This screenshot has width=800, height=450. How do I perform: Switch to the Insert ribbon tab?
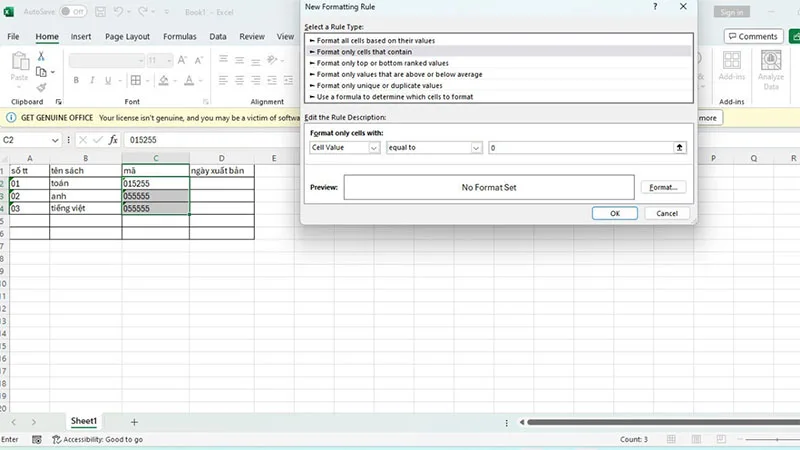(x=81, y=36)
